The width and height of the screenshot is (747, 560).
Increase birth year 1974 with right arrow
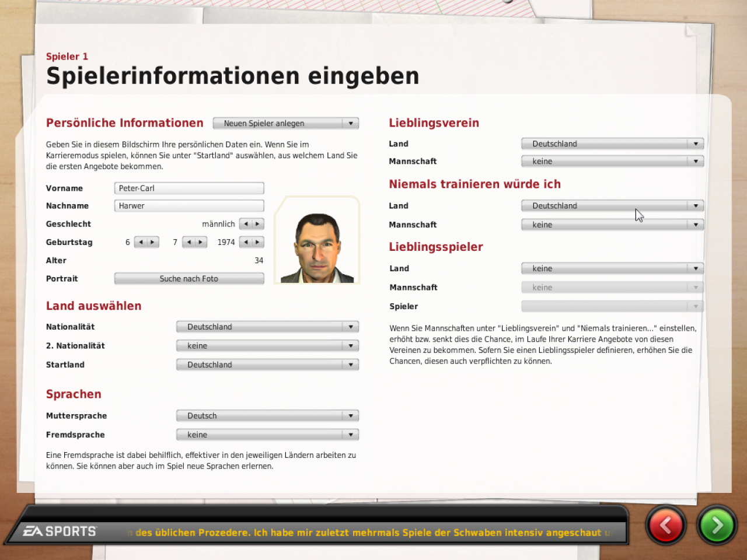click(x=258, y=242)
